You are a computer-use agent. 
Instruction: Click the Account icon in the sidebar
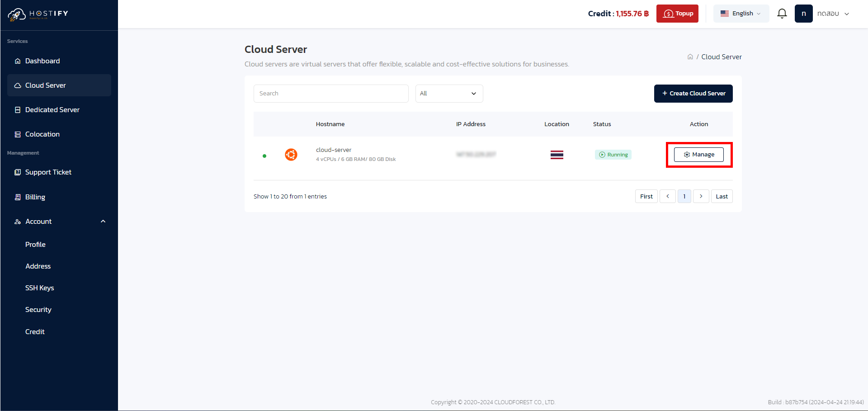click(x=18, y=221)
